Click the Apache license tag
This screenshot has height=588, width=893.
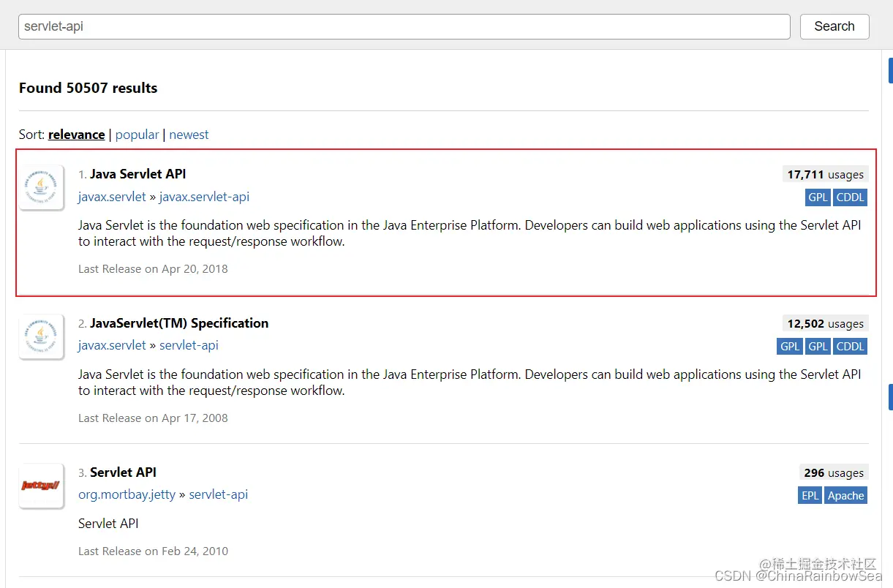[x=845, y=496]
